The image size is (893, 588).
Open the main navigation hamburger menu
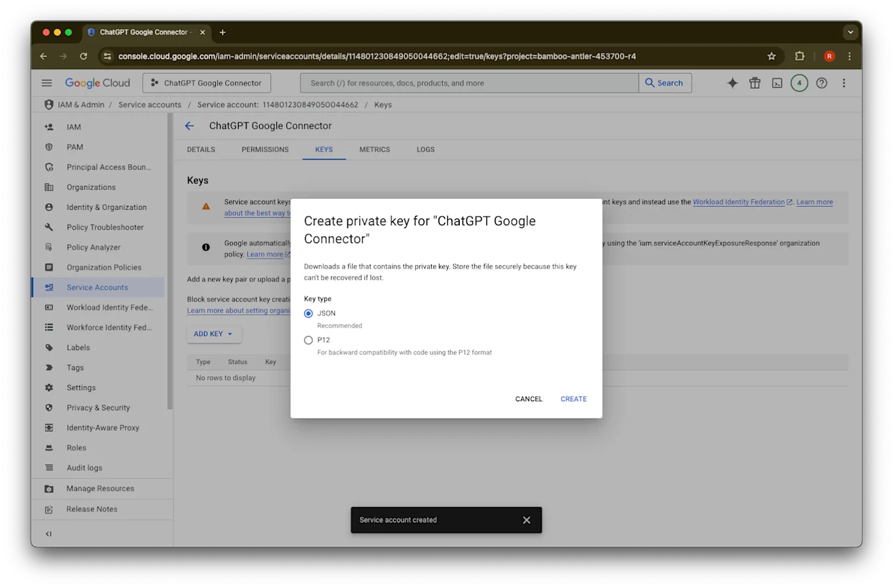(x=47, y=83)
